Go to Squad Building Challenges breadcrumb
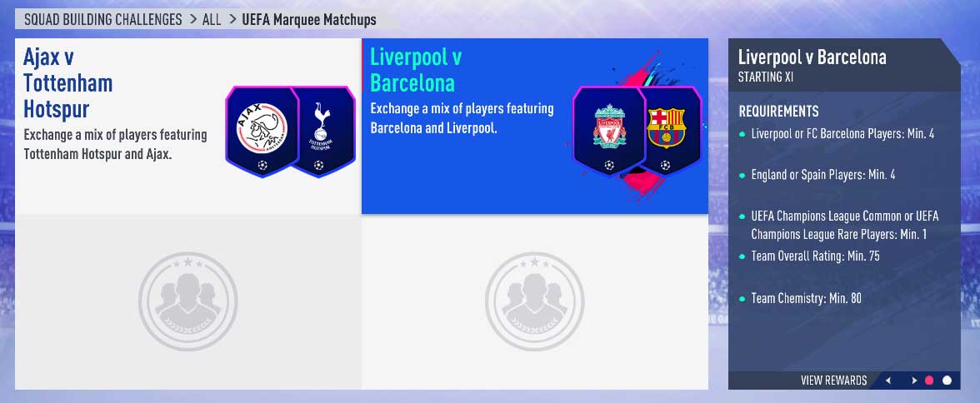This screenshot has width=980, height=403. [x=103, y=19]
